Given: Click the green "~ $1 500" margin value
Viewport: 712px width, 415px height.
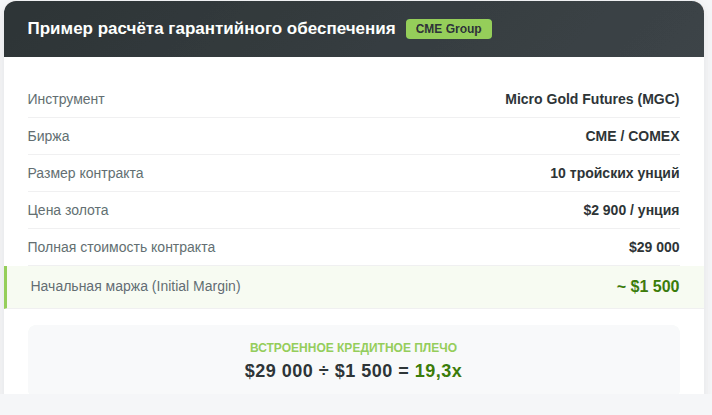Looking at the screenshot, I should (648, 287).
